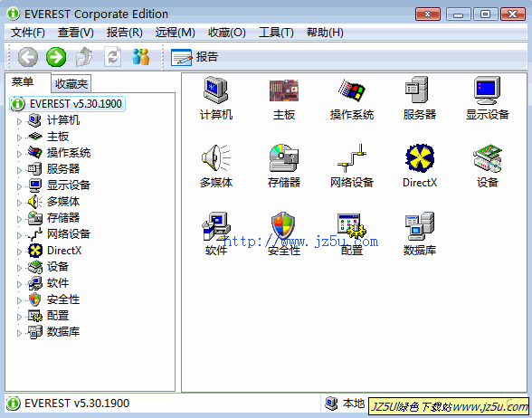Expand the DirectX tree node
532x418 pixels.
19,252
